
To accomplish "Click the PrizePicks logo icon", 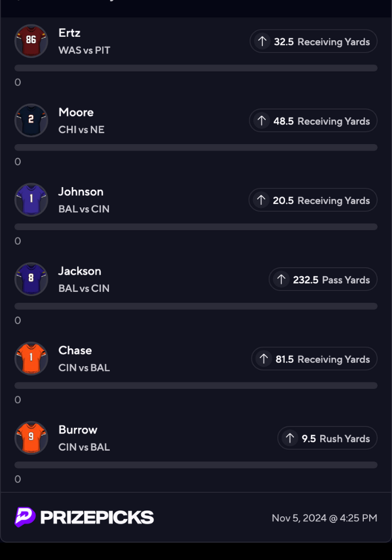I will pos(25,517).
